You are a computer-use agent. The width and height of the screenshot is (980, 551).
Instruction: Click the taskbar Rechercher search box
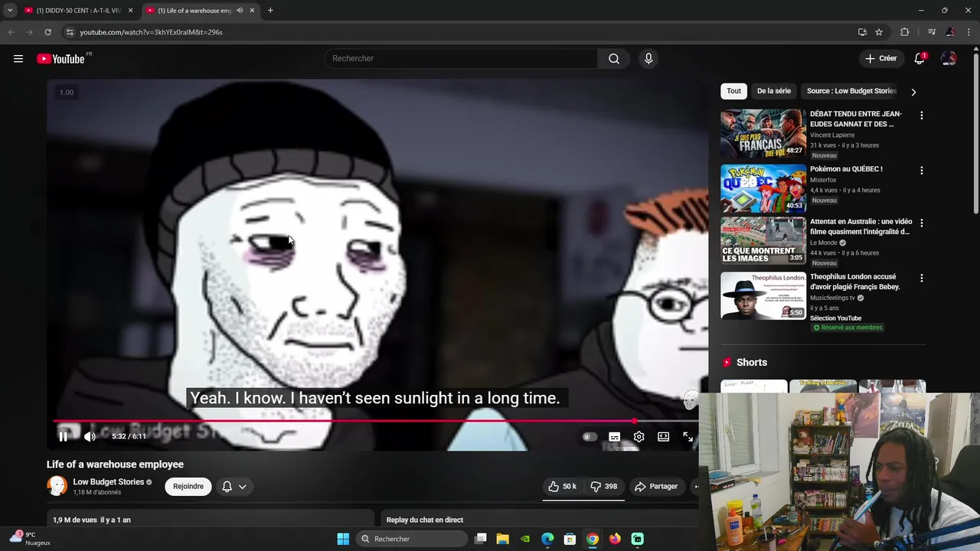(x=412, y=539)
